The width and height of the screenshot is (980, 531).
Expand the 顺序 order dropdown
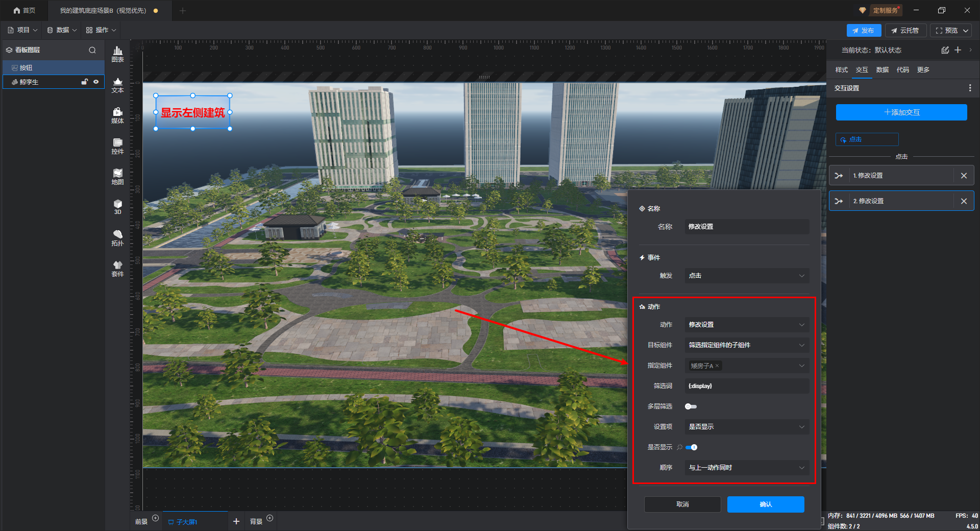[x=747, y=468]
